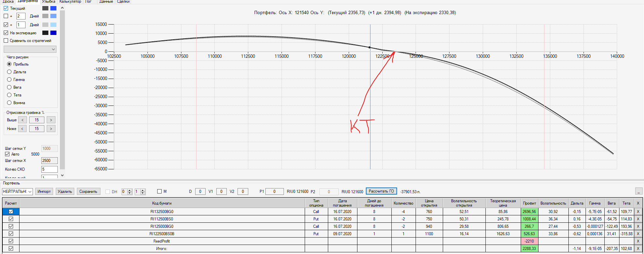The image size is (644, 254).
Task: Select the Дельта chart option
Action: 9,72
